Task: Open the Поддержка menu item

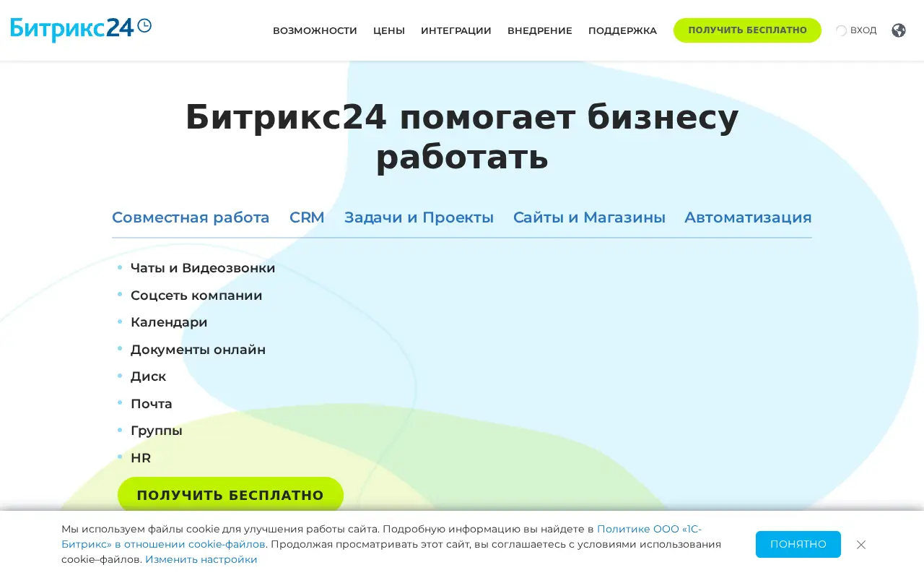Action: click(x=622, y=30)
